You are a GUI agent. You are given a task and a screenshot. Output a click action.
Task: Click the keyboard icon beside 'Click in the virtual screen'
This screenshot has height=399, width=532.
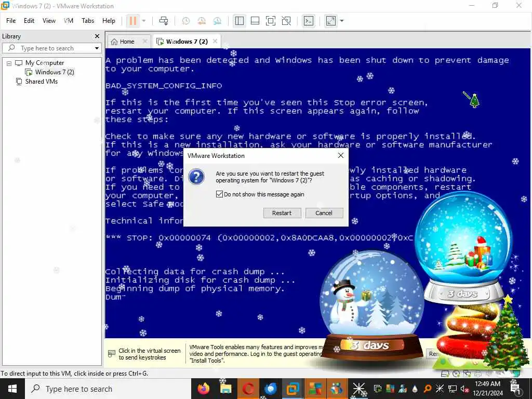(x=112, y=354)
